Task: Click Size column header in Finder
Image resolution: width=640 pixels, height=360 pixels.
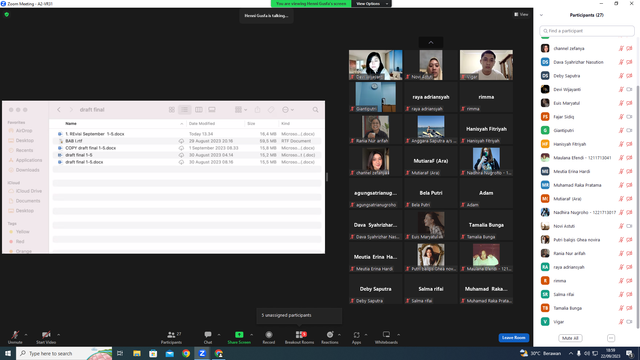Action: pos(251,123)
